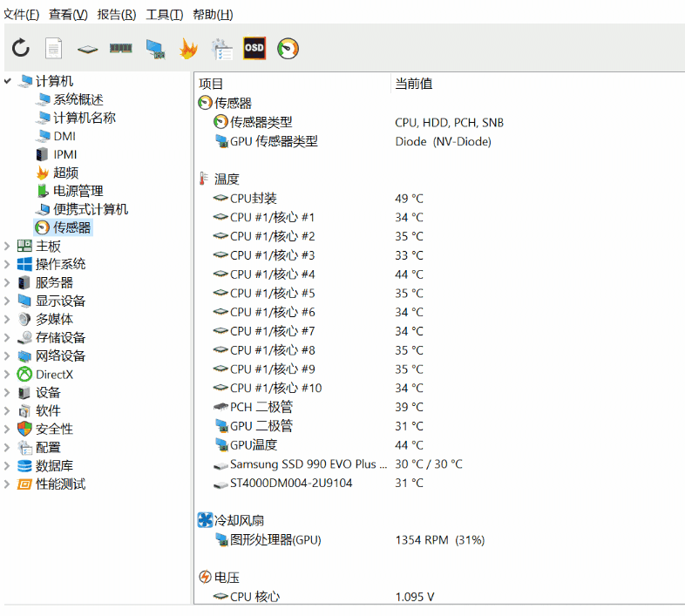Click the 安全性 shield icon
Viewport: 685px width, 616px height.
tap(24, 430)
